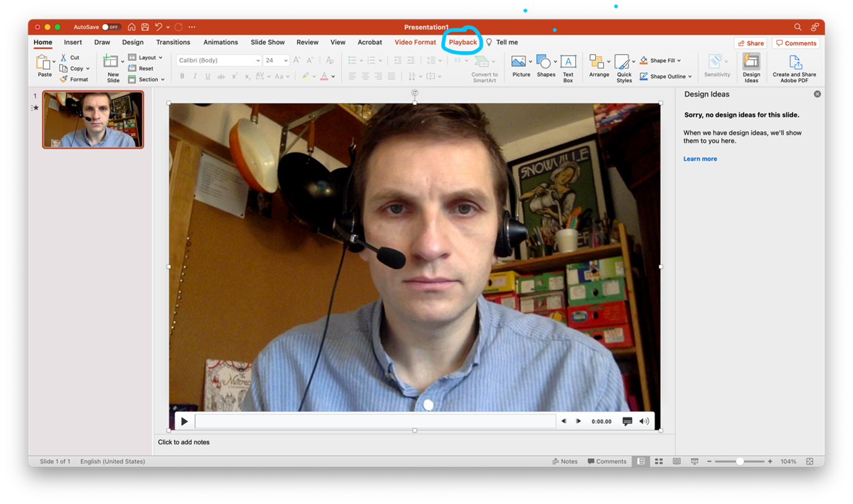Toggle the Notes pane in status bar
Image resolution: width=853 pixels, height=504 pixels.
click(x=565, y=461)
